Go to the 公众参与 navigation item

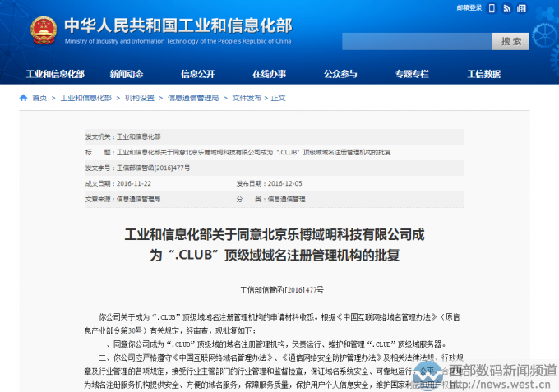point(340,74)
